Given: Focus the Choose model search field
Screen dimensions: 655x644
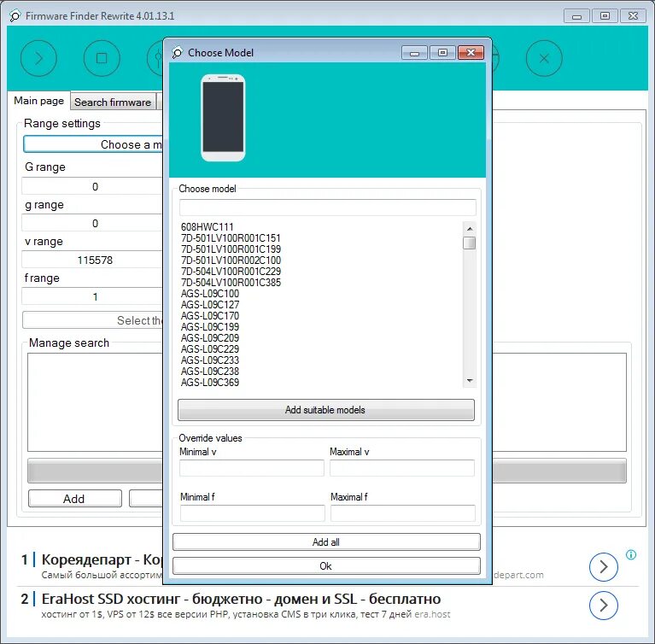Looking at the screenshot, I should (328, 208).
